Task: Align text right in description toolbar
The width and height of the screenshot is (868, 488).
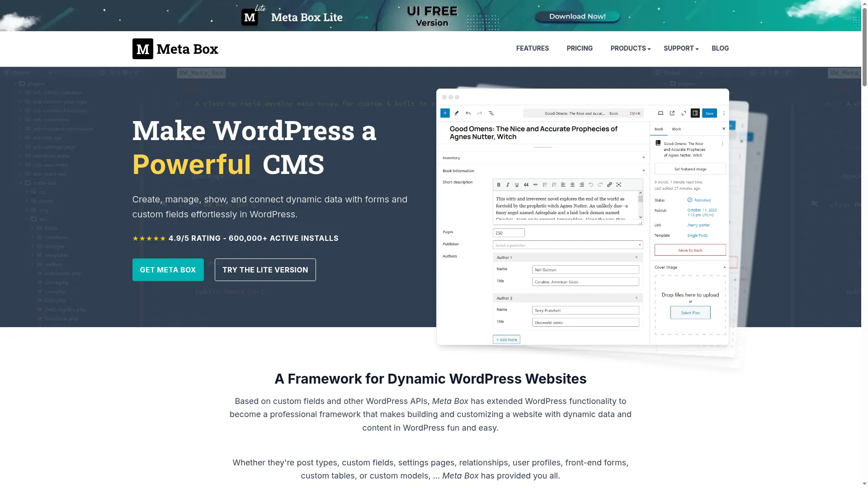Action: (582, 185)
